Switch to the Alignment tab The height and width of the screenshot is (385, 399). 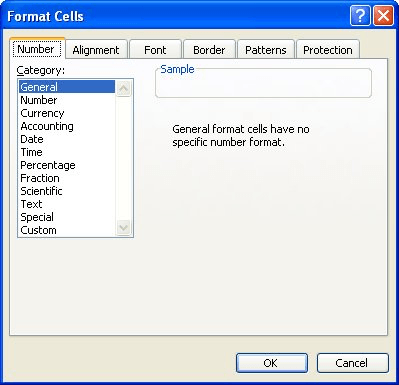pos(96,50)
